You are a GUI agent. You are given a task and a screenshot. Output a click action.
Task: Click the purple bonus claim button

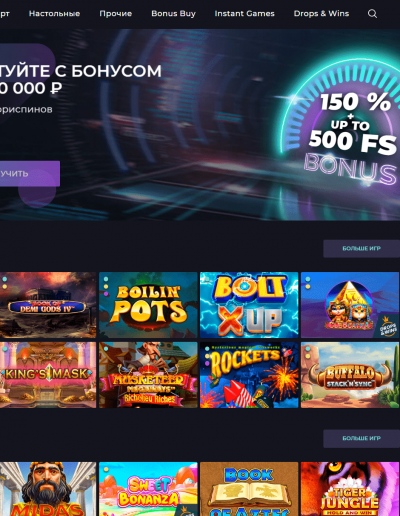coord(29,174)
